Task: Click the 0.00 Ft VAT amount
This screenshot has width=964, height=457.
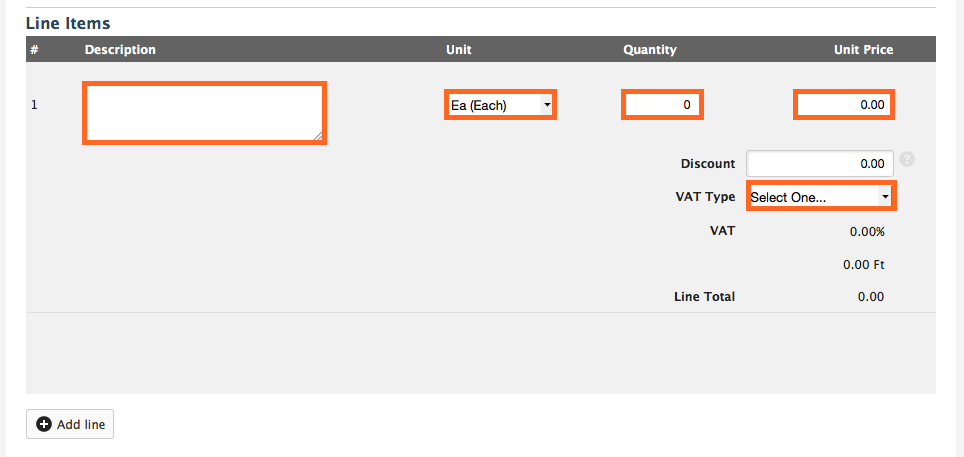Action: pos(864,265)
